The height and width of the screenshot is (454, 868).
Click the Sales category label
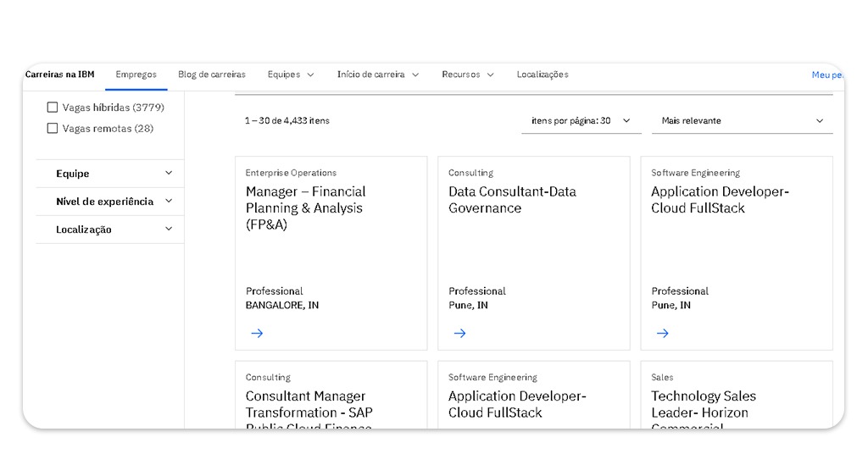tap(662, 377)
